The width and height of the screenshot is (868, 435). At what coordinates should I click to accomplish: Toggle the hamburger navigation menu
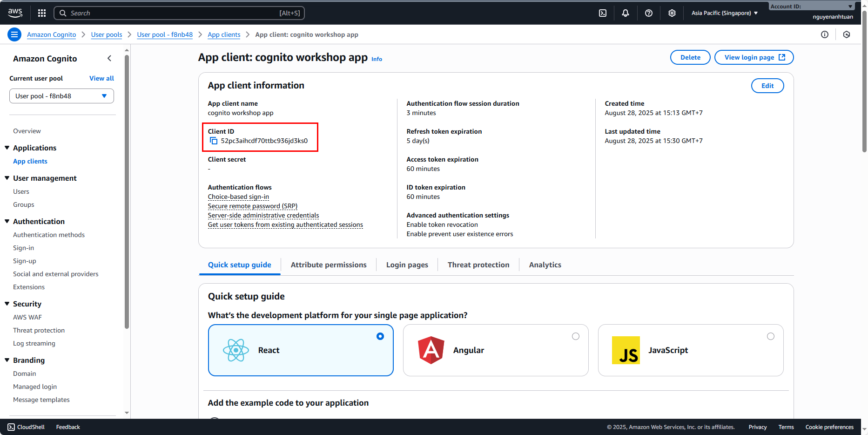14,34
